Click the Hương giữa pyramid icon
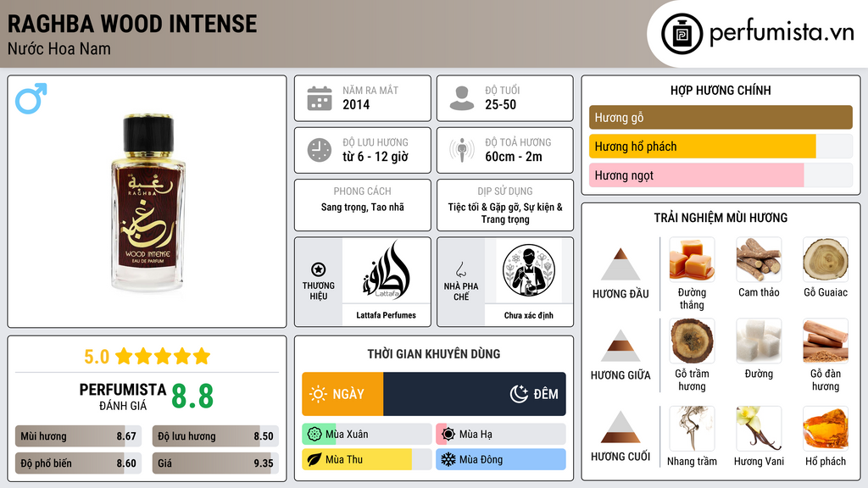Image resolution: width=868 pixels, height=488 pixels. click(x=620, y=346)
